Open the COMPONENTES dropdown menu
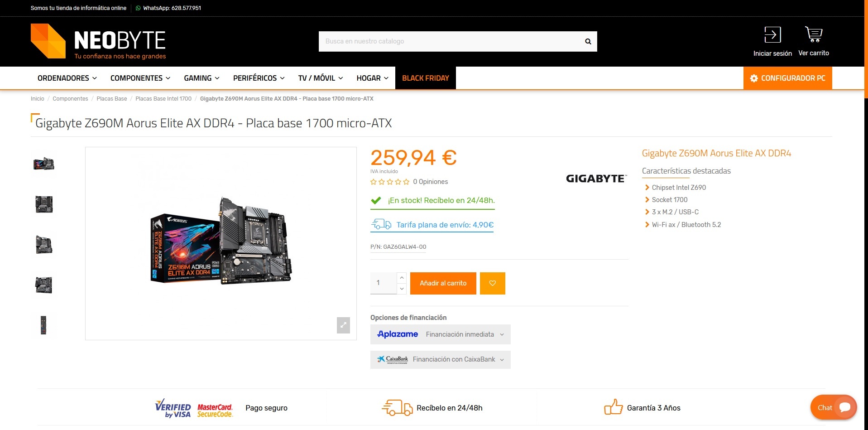This screenshot has height=430, width=868. (140, 78)
